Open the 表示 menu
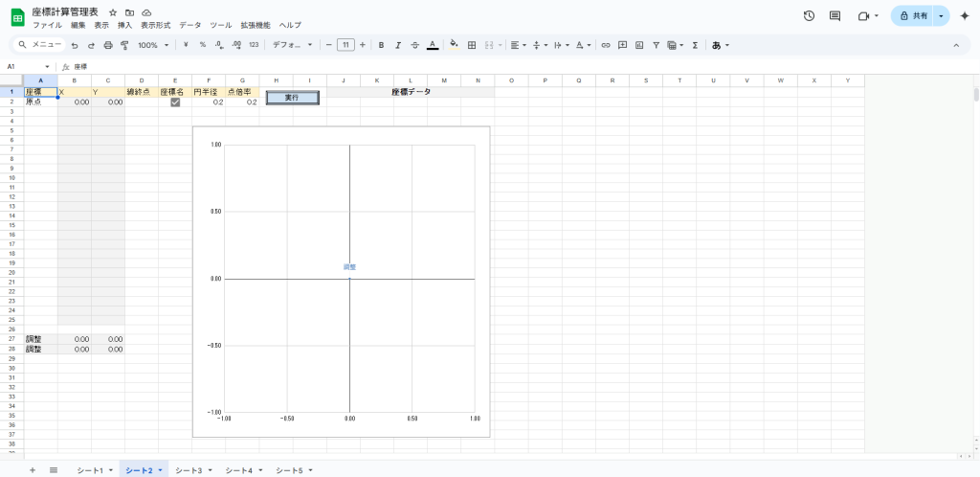Viewport: 980px width, 477px height. tap(101, 26)
